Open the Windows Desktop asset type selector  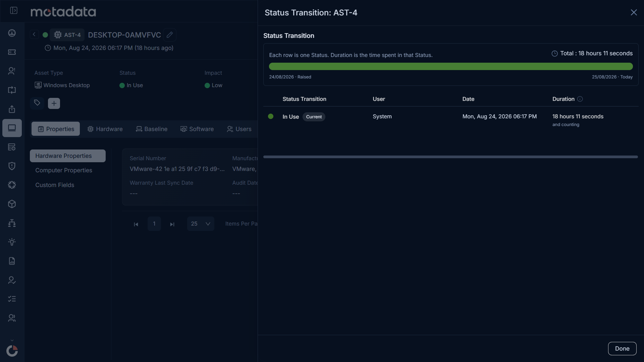(x=62, y=85)
